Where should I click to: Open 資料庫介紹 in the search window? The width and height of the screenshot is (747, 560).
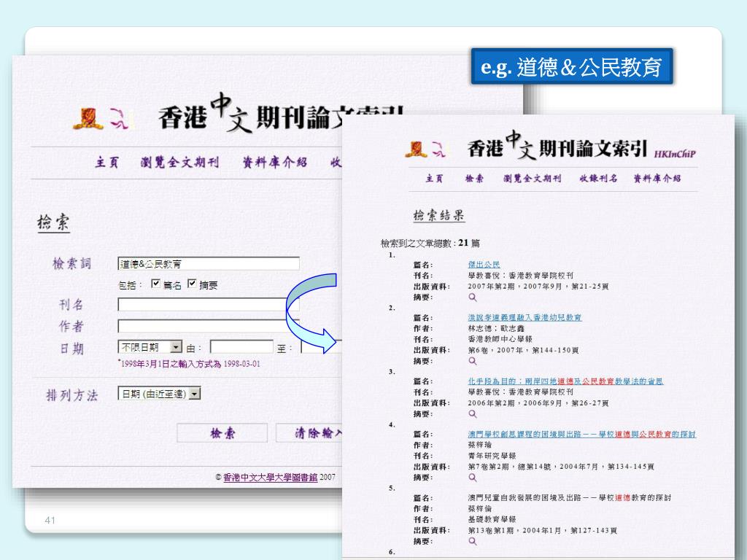click(275, 163)
